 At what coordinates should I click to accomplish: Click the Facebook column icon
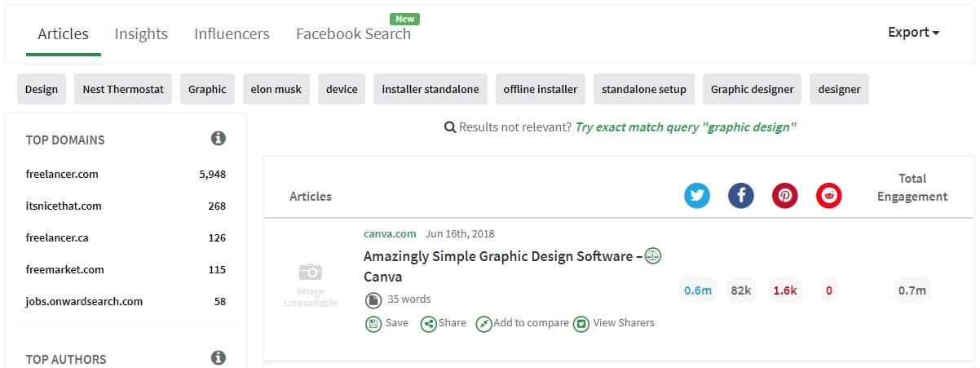[741, 196]
